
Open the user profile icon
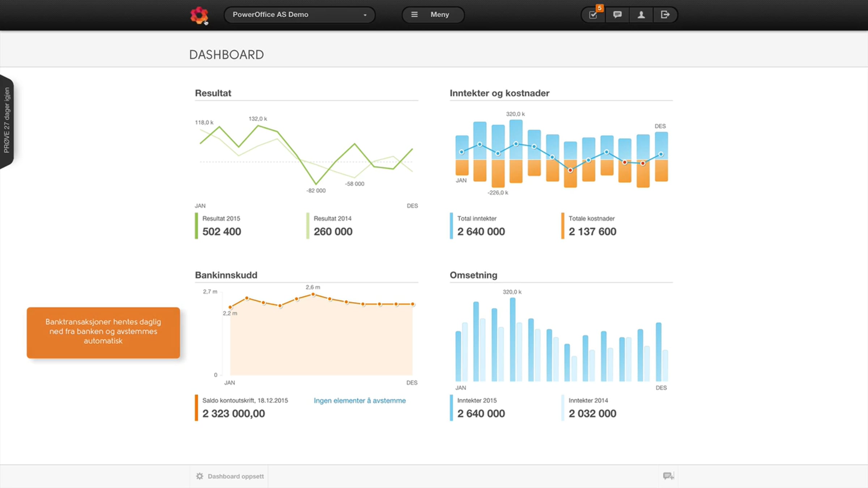pos(641,14)
